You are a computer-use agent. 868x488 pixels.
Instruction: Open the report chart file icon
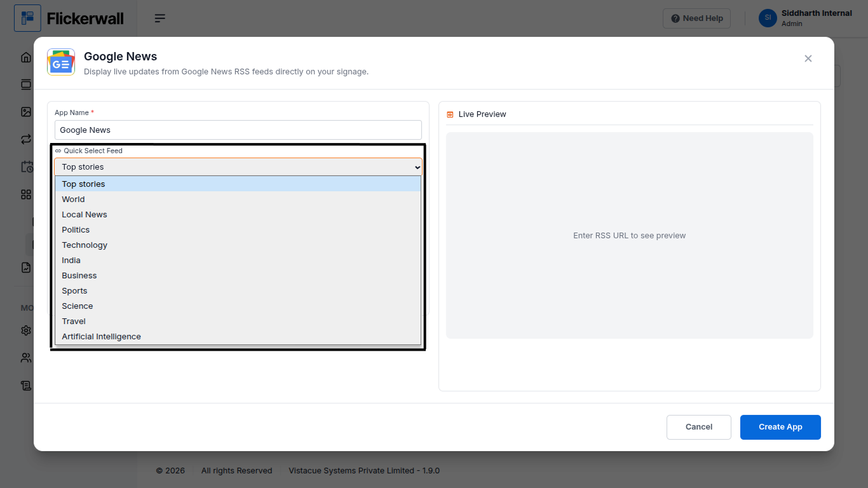[x=26, y=268]
